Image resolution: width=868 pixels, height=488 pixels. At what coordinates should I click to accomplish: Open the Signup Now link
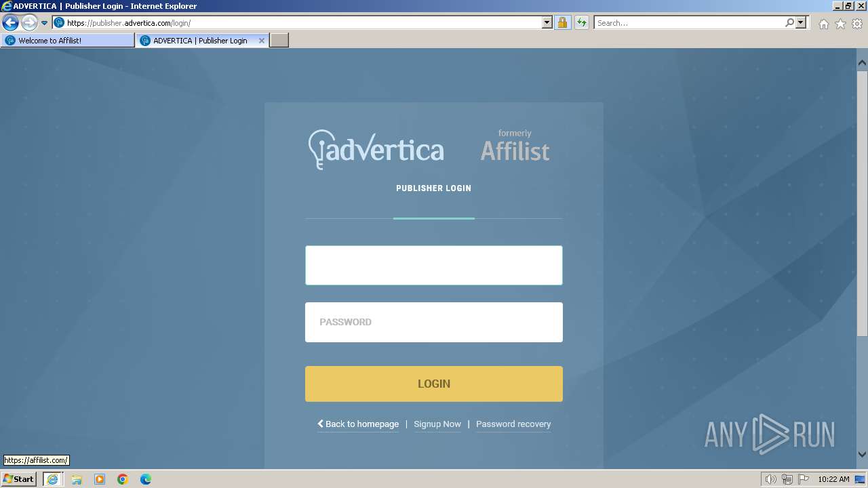437,424
